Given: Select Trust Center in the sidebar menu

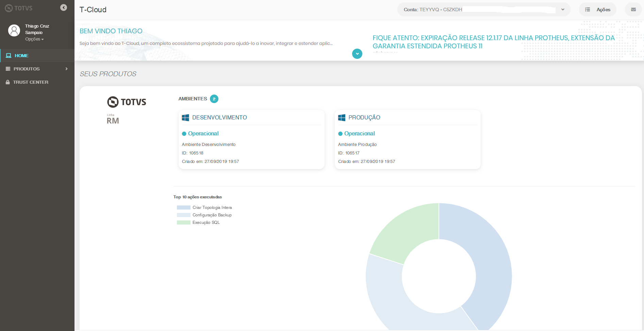Looking at the screenshot, I should click(30, 82).
